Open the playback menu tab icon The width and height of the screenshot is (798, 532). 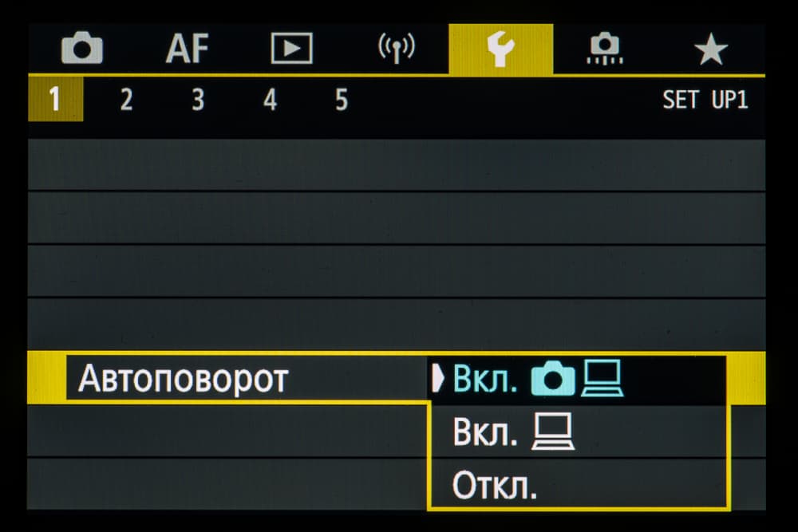tap(292, 49)
